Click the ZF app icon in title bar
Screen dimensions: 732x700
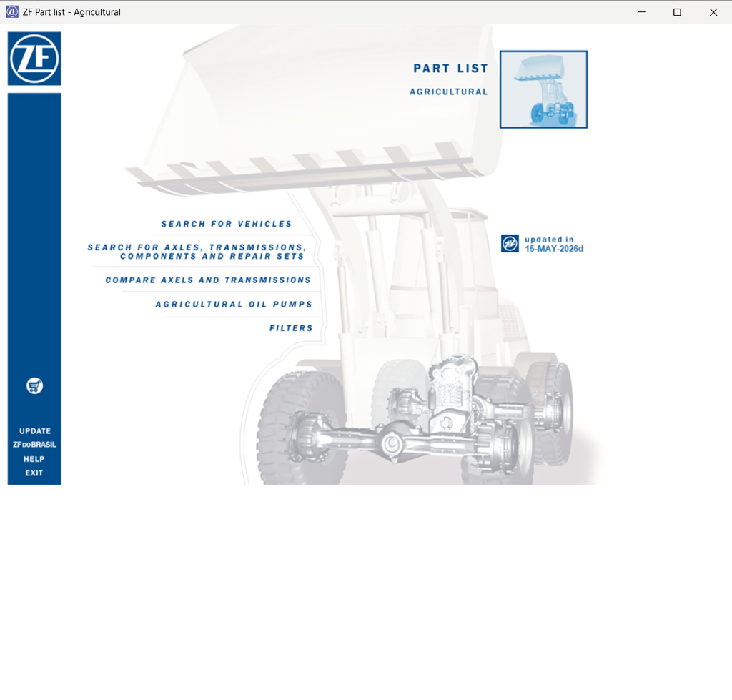(12, 11)
